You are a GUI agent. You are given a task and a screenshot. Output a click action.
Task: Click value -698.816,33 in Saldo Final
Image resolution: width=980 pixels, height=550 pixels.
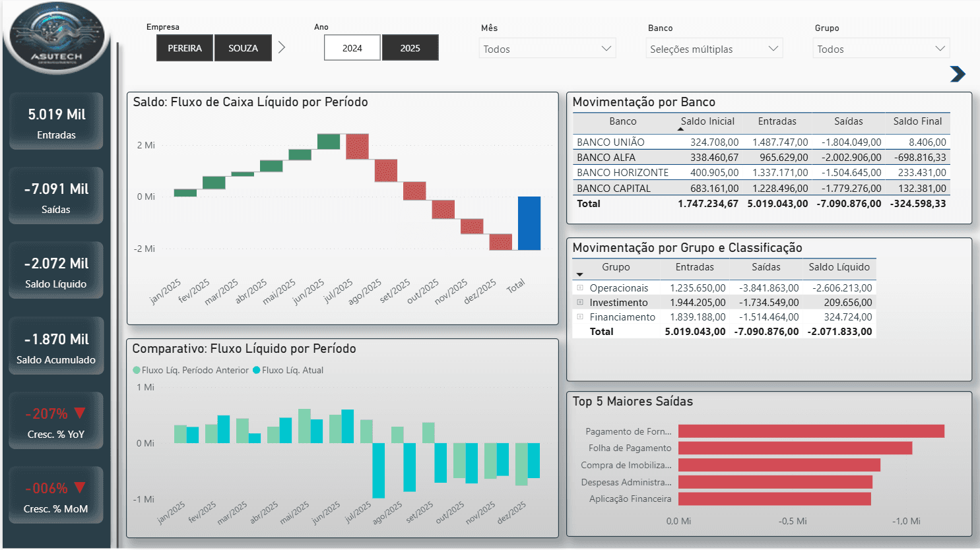point(920,157)
